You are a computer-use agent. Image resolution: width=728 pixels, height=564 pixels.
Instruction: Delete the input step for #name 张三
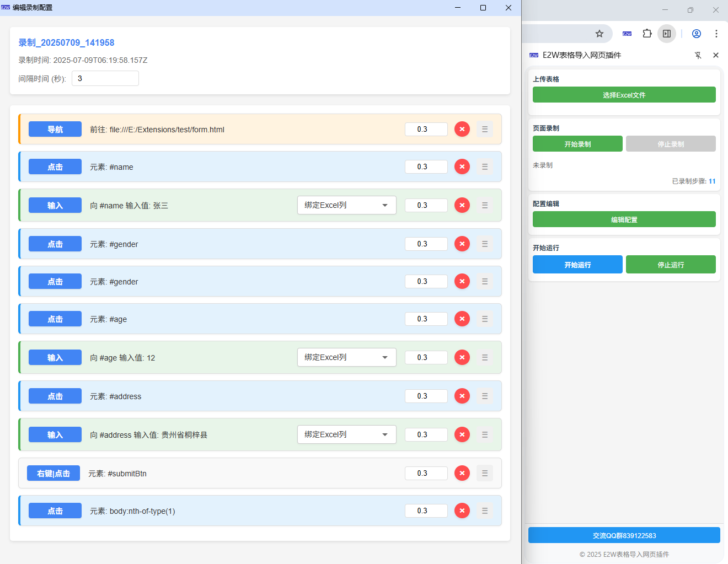pyautogui.click(x=462, y=205)
